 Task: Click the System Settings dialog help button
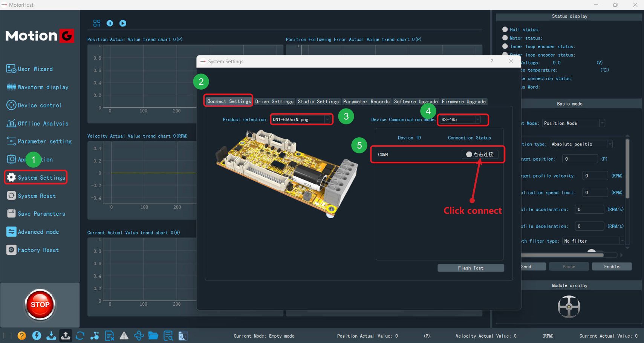492,61
